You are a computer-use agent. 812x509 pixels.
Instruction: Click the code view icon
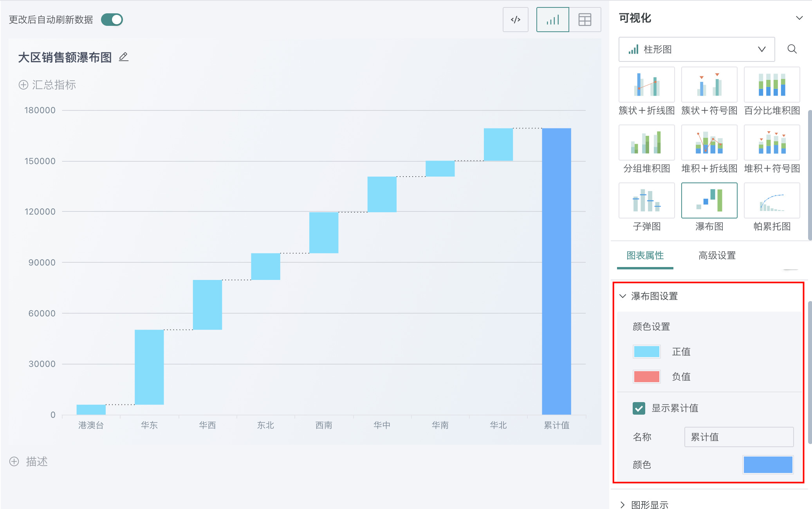pos(515,20)
